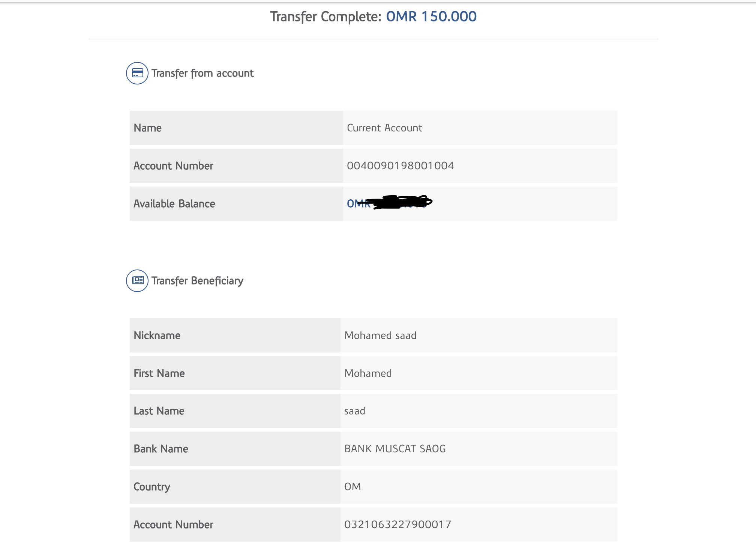
Task: Click the Transfer Beneficiary section title
Action: (x=197, y=281)
